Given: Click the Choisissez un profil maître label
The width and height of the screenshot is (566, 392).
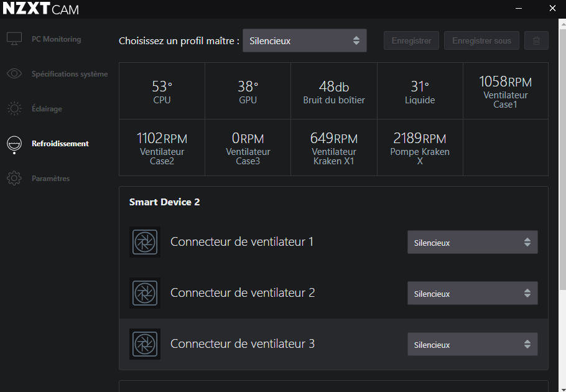Looking at the screenshot, I should pos(179,41).
